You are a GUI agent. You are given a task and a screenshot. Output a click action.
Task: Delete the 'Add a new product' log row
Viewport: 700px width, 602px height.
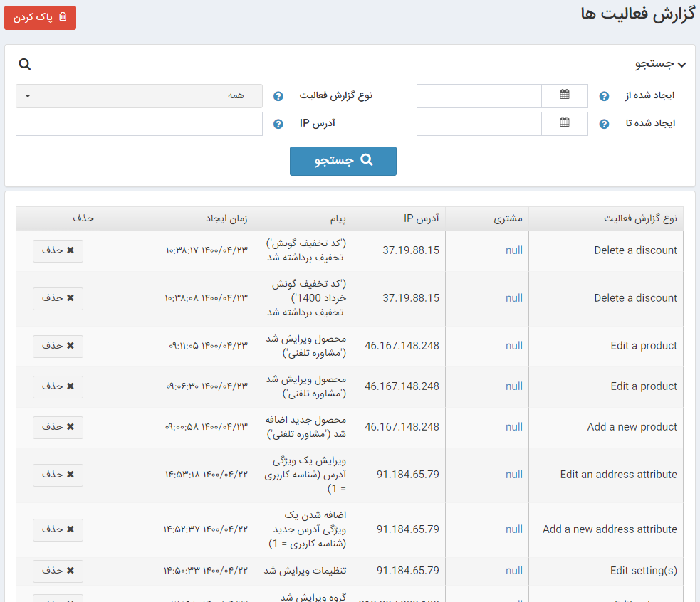click(x=58, y=427)
